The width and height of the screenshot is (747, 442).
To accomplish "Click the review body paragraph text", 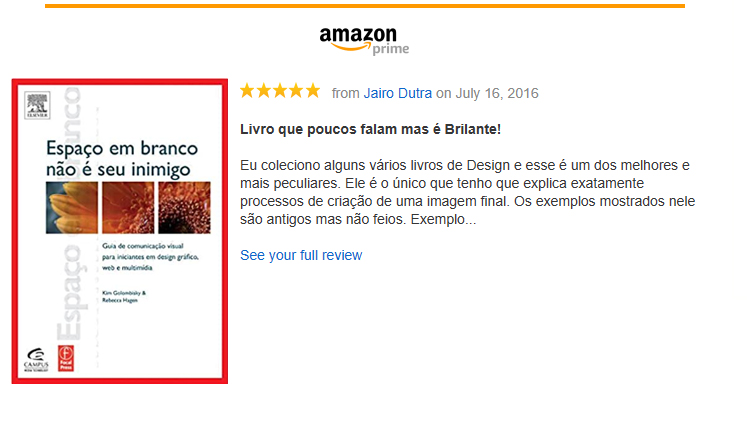I will coord(467,192).
